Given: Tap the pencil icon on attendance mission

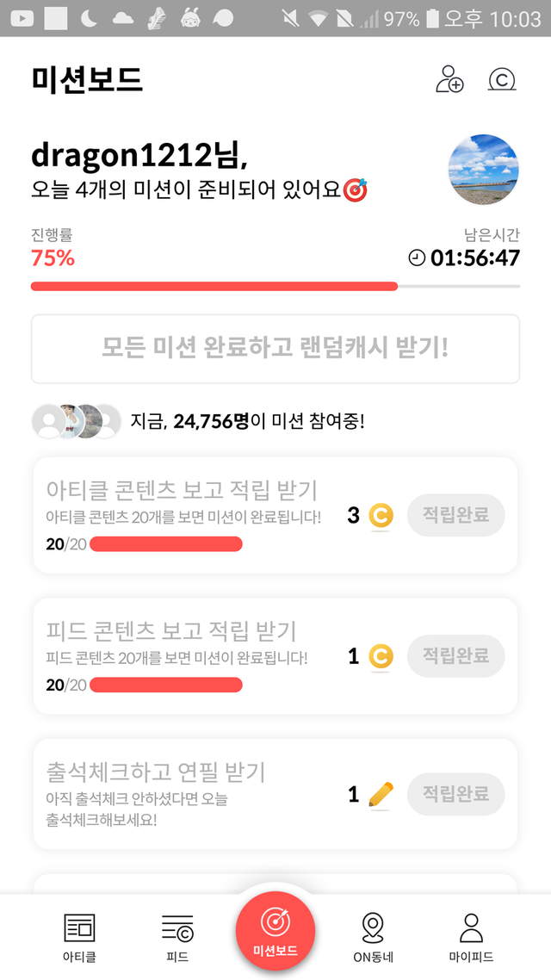Looking at the screenshot, I should (381, 794).
